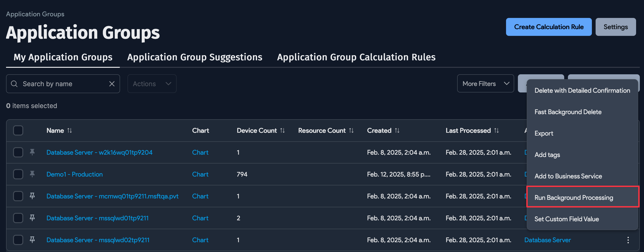Check the Demo1 - Production row checkbox
Viewport: 644px width, 252px height.
click(x=18, y=174)
